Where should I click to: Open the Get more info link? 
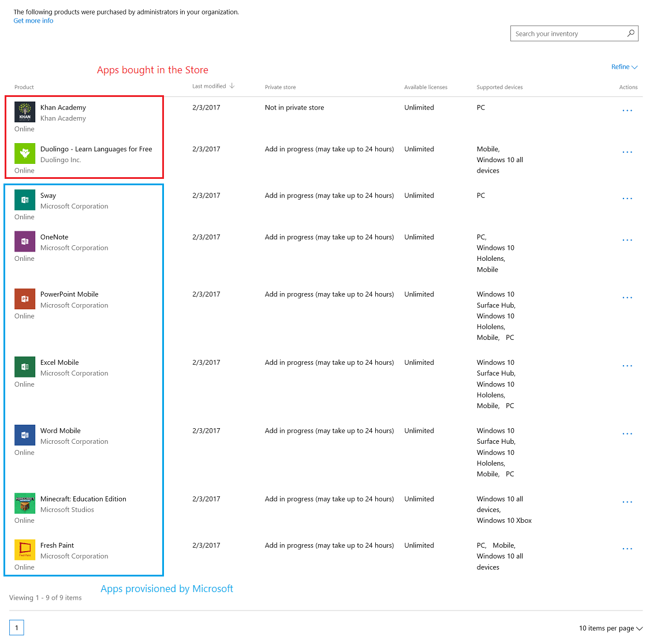point(33,21)
